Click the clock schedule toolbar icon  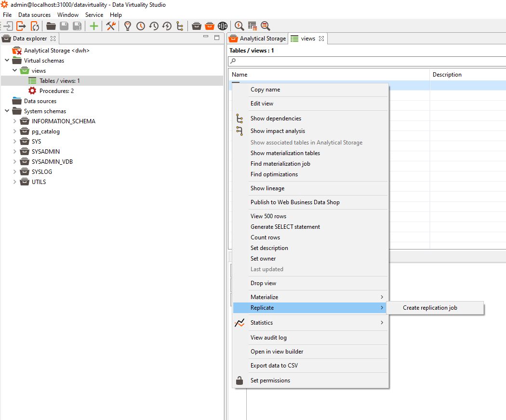[x=141, y=26]
